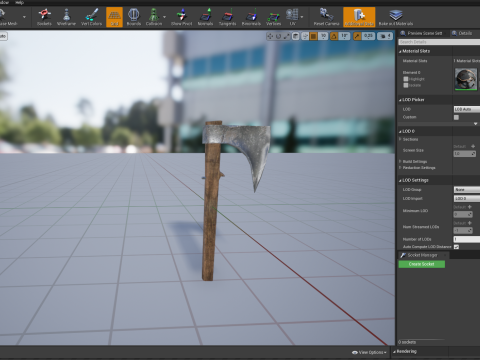Image resolution: width=480 pixels, height=360 pixels.
Task: Click the Create Socket button
Action: (x=422, y=264)
